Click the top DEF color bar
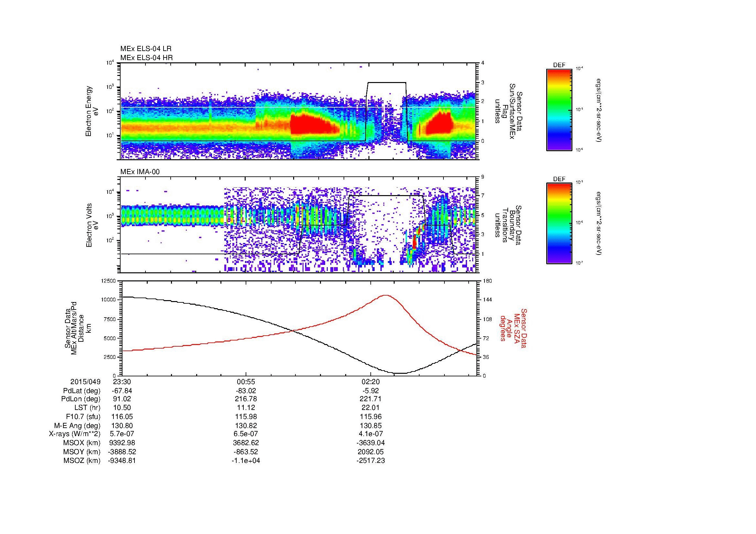 click(x=559, y=110)
